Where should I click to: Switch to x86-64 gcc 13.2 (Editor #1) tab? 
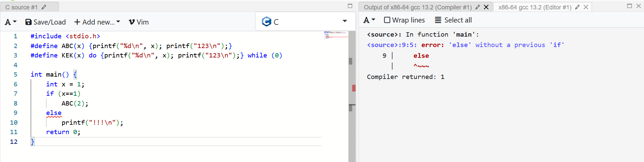(x=535, y=7)
